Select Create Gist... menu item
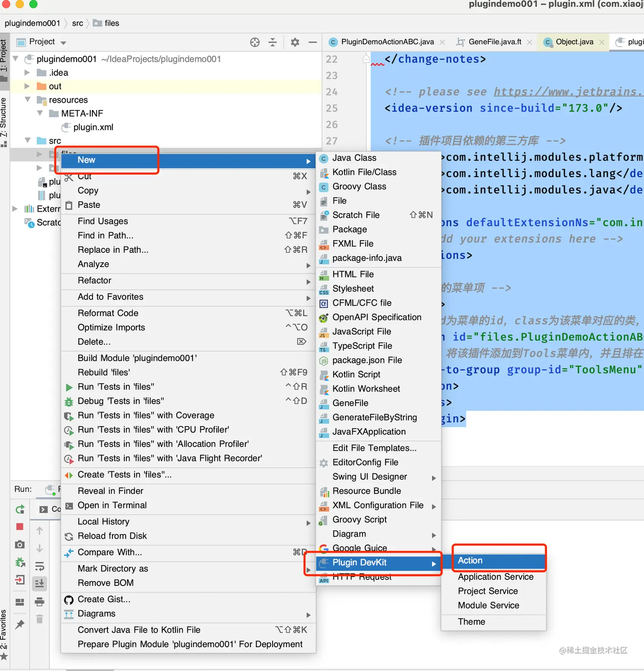Image resolution: width=644 pixels, height=671 pixels. pyautogui.click(x=188, y=599)
